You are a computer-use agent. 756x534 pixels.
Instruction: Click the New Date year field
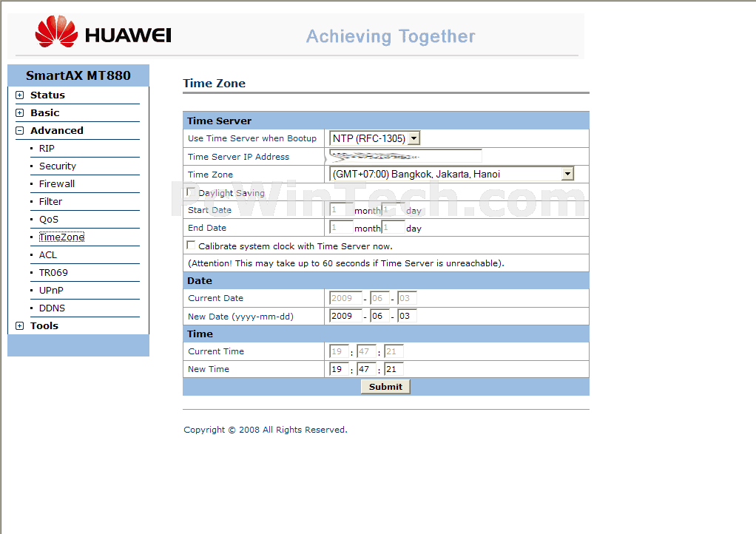345,316
